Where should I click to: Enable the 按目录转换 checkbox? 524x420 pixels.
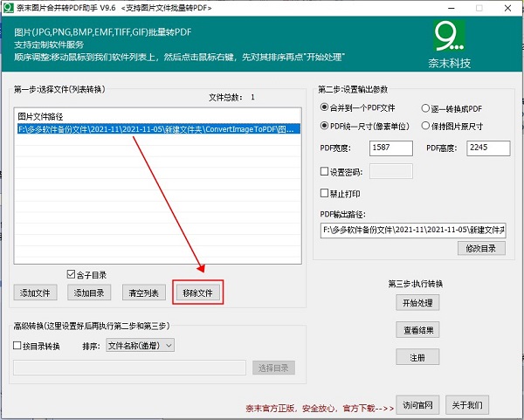[x=17, y=346]
